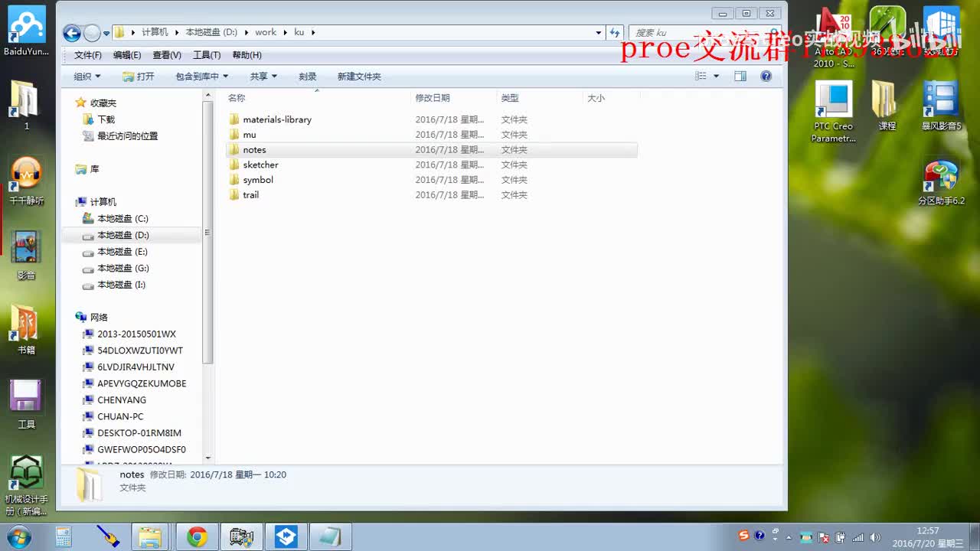The width and height of the screenshot is (980, 551).
Task: Select the 千千静听 desktop icon
Action: (26, 182)
